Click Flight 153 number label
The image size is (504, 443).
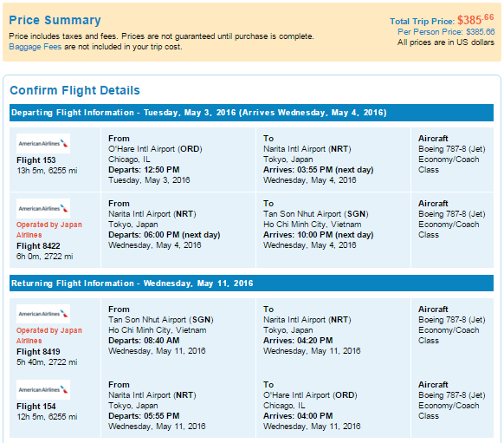[36, 160]
